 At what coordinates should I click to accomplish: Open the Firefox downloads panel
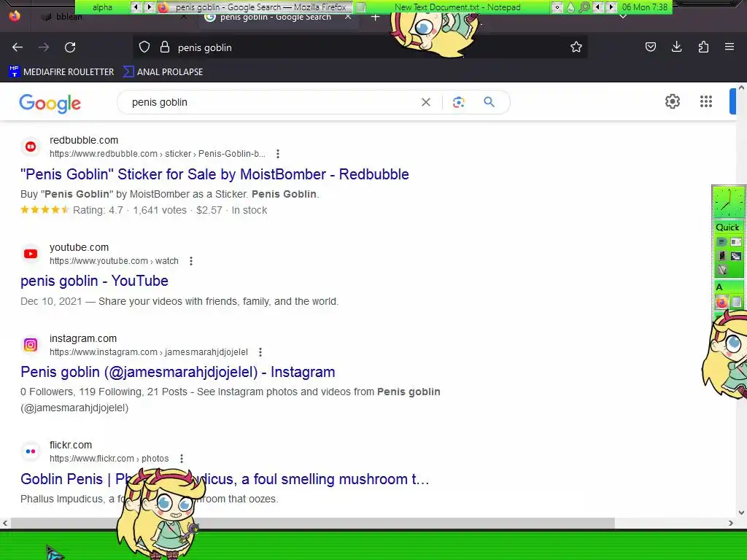pos(676,47)
